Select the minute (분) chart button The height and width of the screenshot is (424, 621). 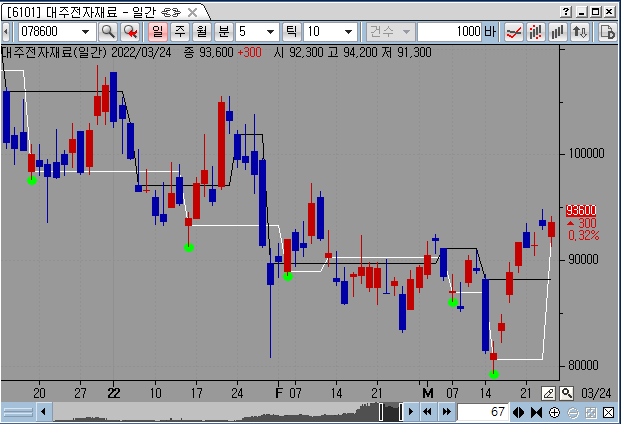coord(222,32)
